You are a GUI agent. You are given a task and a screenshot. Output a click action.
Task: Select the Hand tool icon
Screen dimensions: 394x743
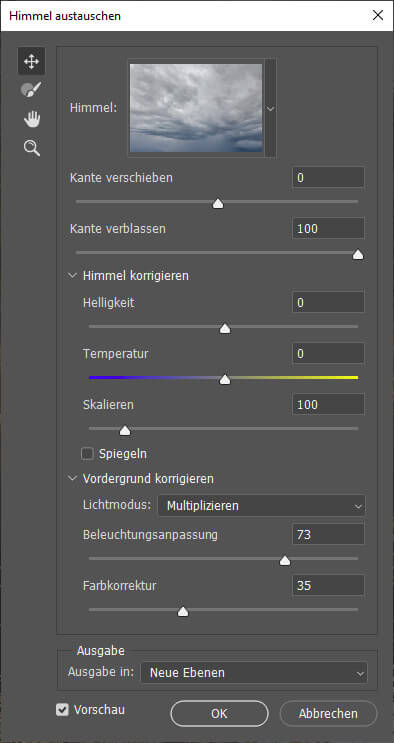click(x=32, y=119)
